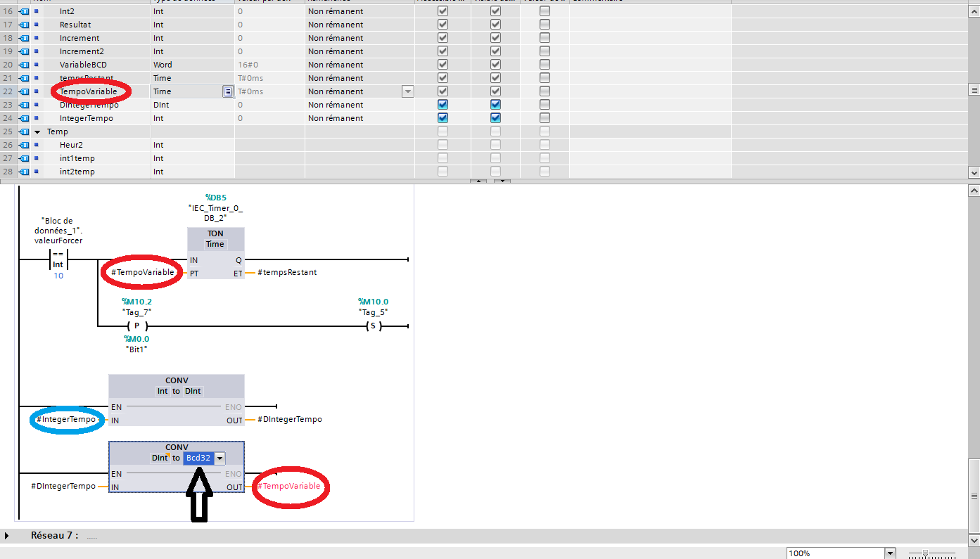Click the tag icon in row 21
Viewport: 980px width, 559px height.
tap(23, 78)
